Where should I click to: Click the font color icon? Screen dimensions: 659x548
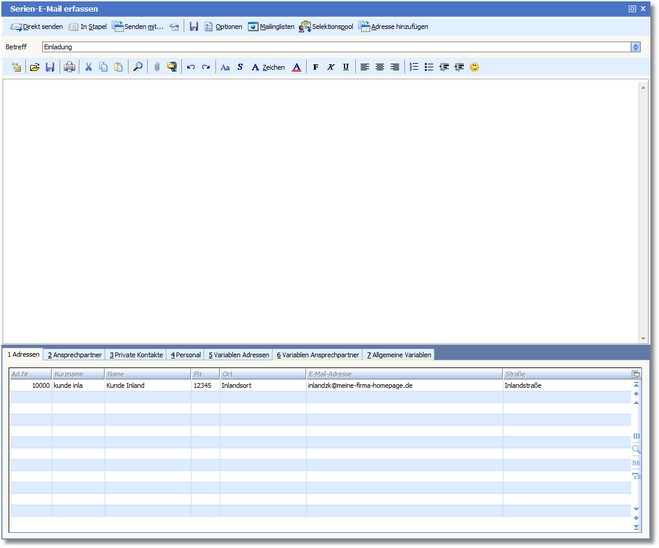pos(296,67)
